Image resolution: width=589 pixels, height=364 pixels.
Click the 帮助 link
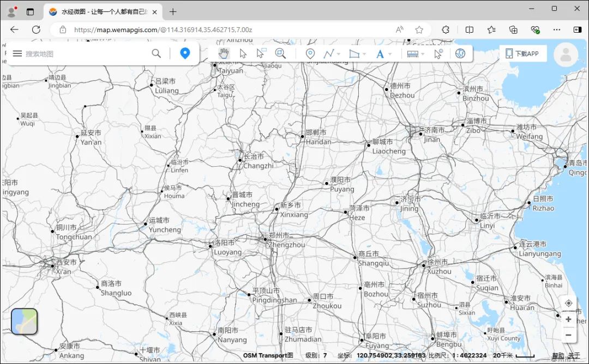pos(558,355)
